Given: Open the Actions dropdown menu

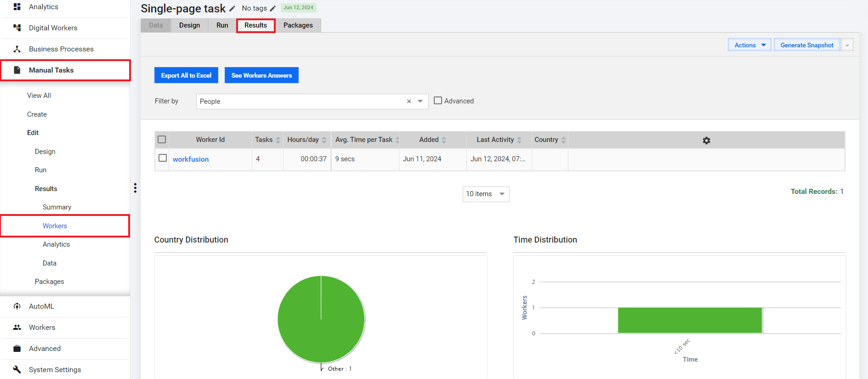Looking at the screenshot, I should 749,45.
